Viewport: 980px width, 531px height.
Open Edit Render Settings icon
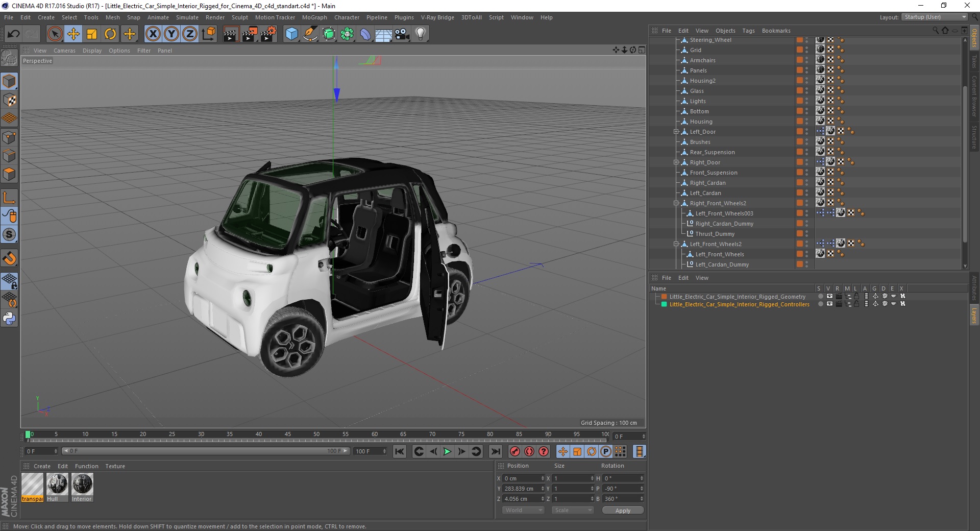[268, 34]
